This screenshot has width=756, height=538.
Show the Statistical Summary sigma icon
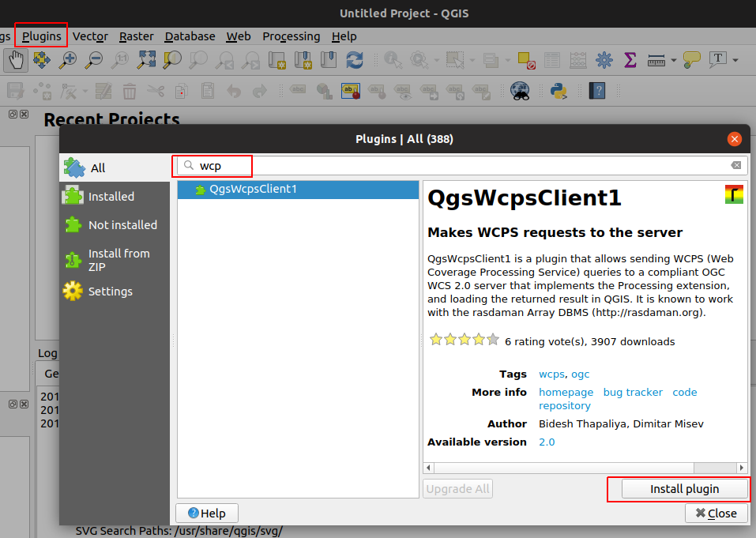click(x=630, y=60)
